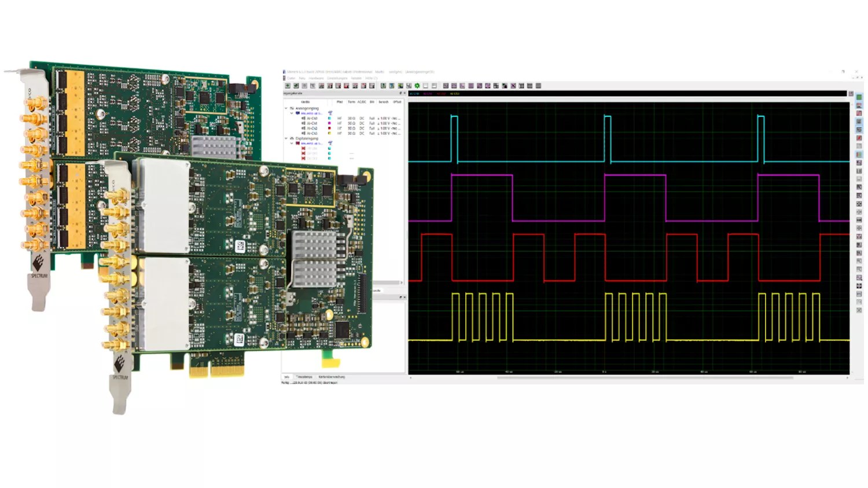Switch to the Kartenverwendung tab at the bottom
Image resolution: width=868 pixels, height=488 pixels.
332,377
